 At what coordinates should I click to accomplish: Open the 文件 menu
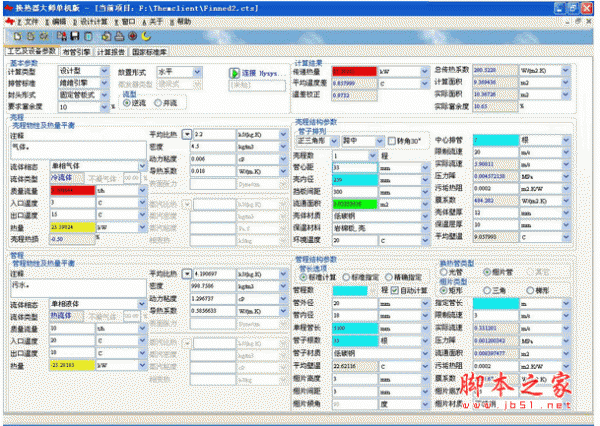tap(28, 22)
